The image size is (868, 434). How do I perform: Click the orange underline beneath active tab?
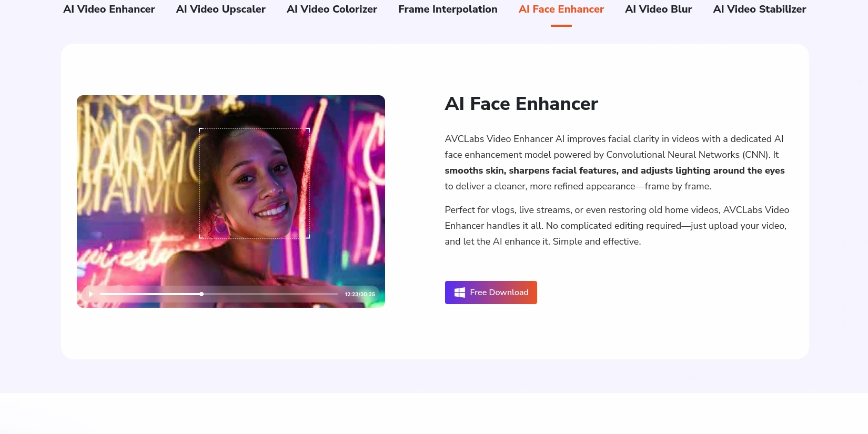click(x=561, y=25)
